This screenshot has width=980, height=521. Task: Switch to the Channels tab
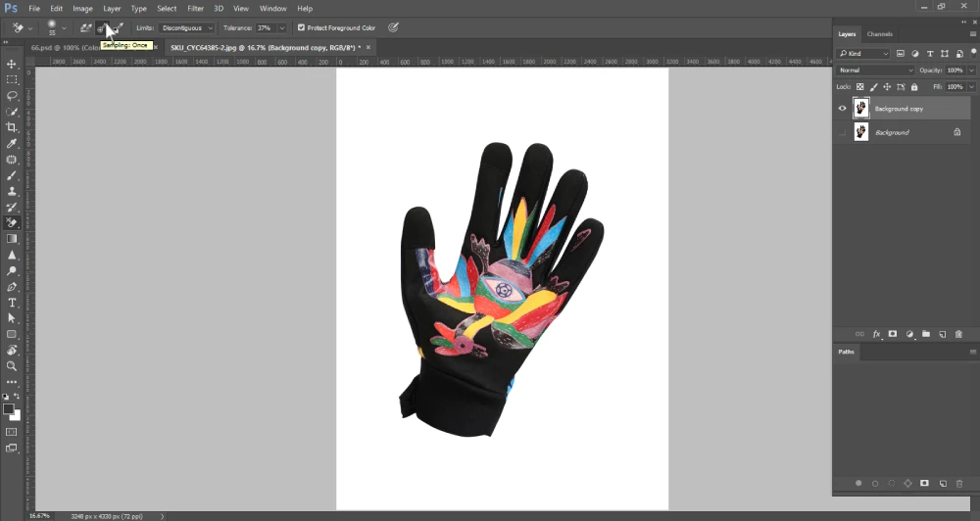(879, 33)
